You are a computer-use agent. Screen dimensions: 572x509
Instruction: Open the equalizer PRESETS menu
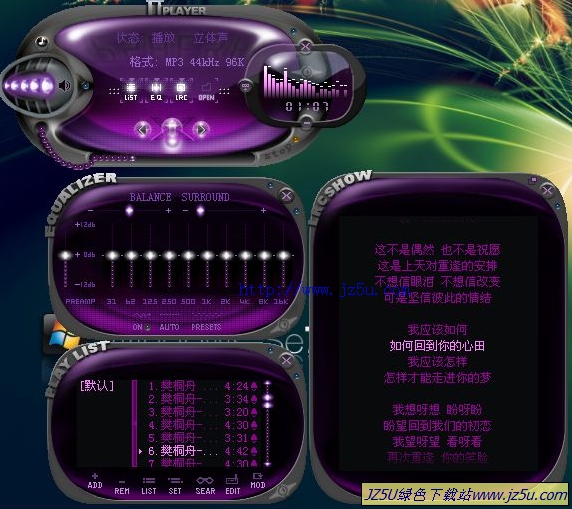pyautogui.click(x=206, y=327)
